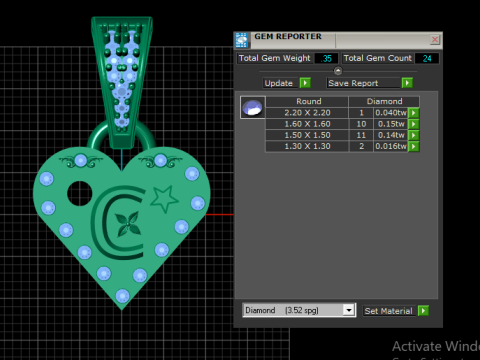Close the Gem Reporter panel
Image resolution: width=480 pixels, height=360 pixels.
tap(435, 40)
